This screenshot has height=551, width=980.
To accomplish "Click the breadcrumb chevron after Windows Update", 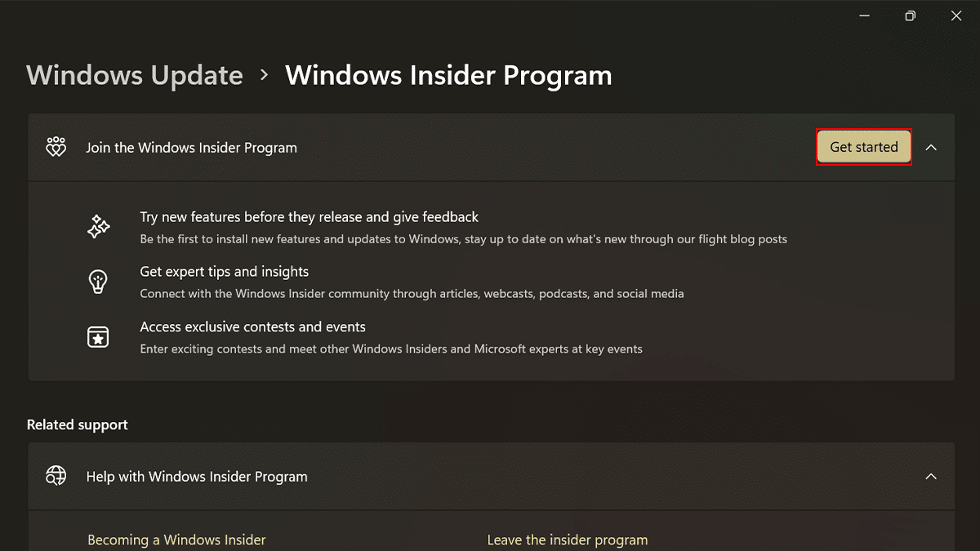I will [x=264, y=75].
